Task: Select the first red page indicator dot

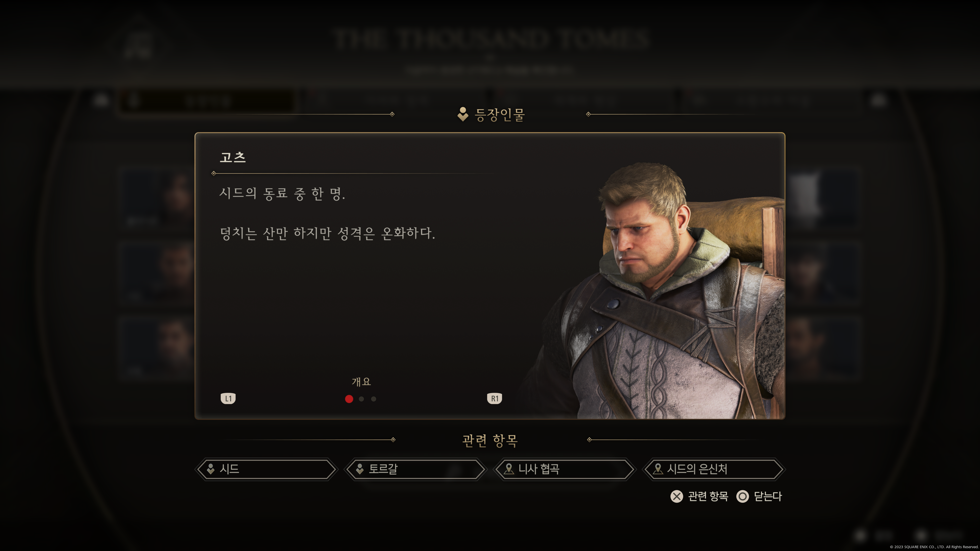Action: click(x=349, y=399)
